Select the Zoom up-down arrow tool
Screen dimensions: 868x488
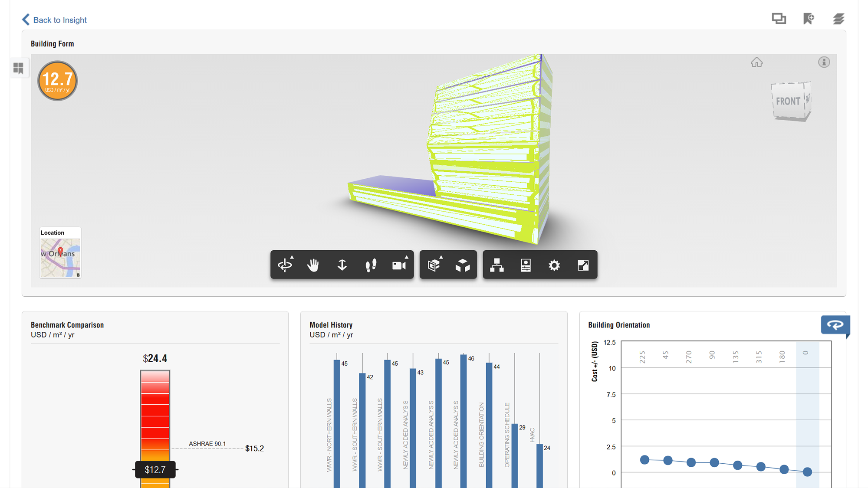(342, 265)
